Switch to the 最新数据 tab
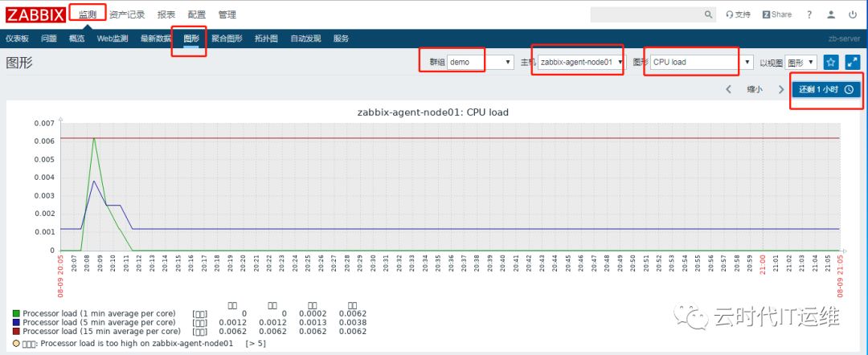The image size is (868, 355). (156, 39)
